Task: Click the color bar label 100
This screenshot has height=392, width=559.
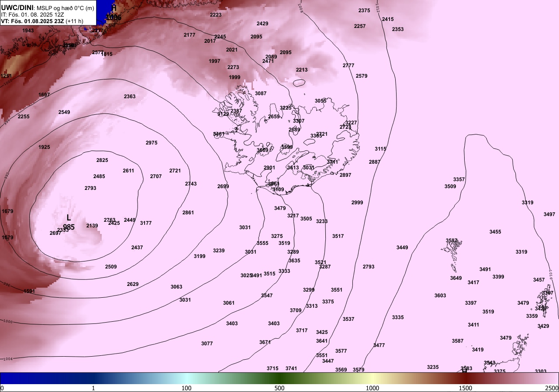Action: (x=186, y=388)
